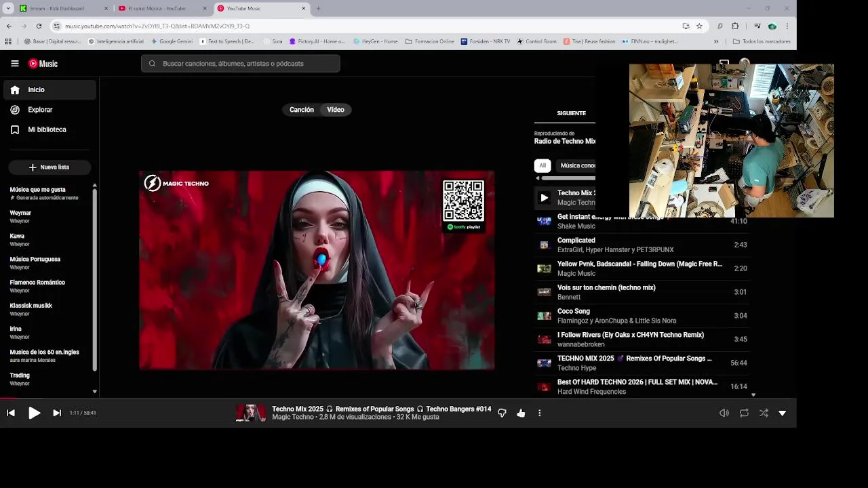This screenshot has height=488, width=868.
Task: Focus the Buscar canciones search field
Action: pos(241,64)
